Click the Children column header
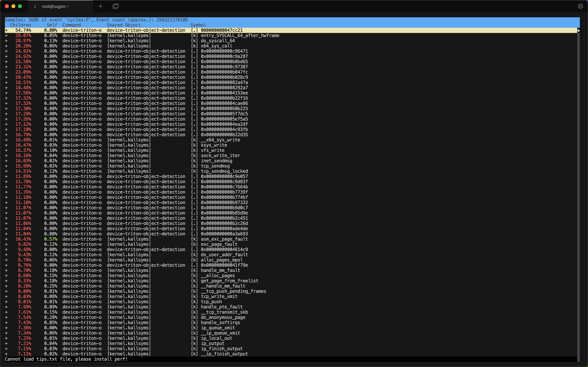This screenshot has height=367, width=588. pos(20,25)
